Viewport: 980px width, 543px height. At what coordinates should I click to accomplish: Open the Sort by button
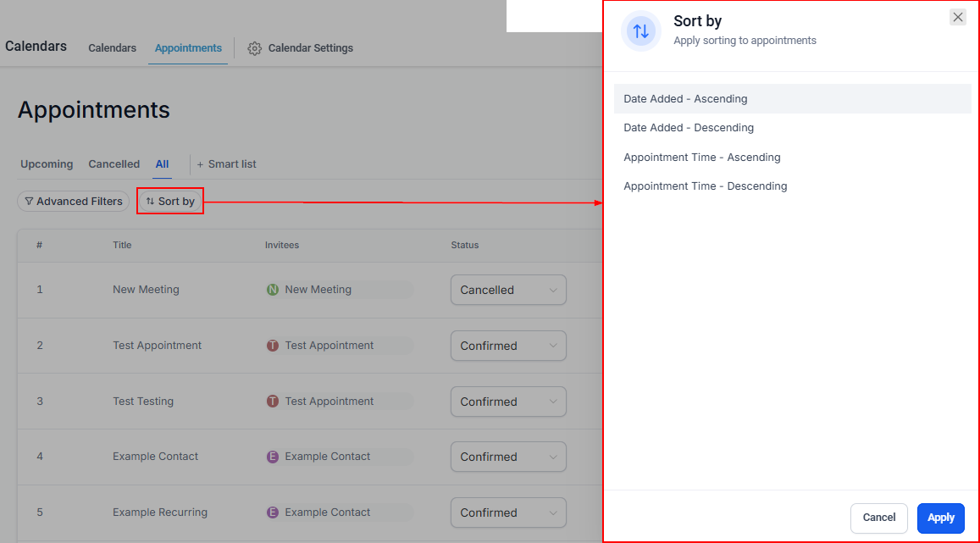click(170, 202)
